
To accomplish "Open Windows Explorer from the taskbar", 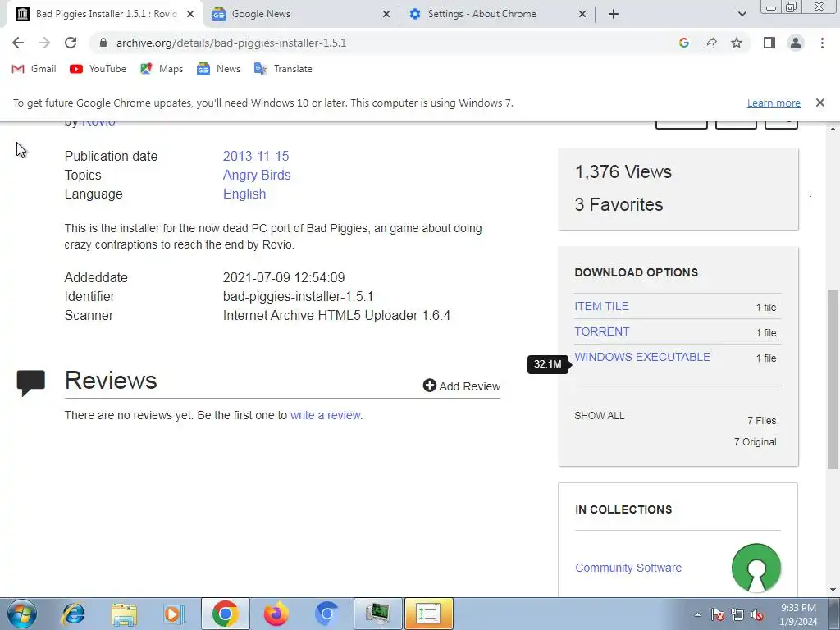I will 124,614.
